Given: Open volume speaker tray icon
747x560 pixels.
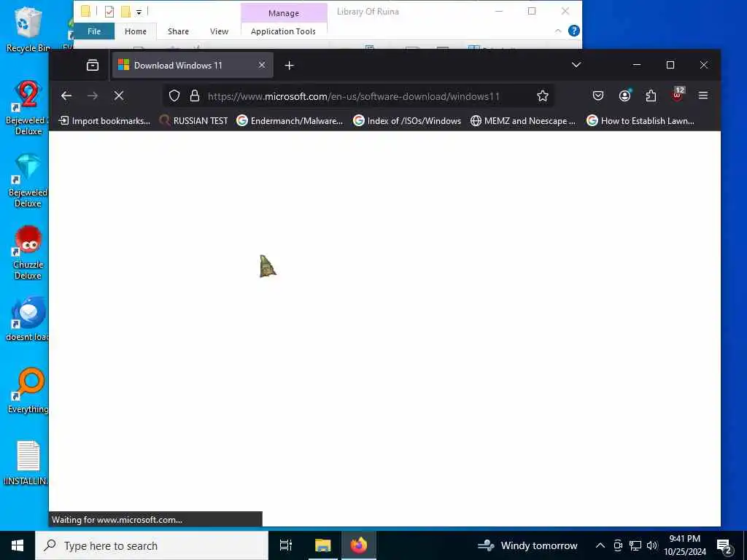Looking at the screenshot, I should point(652,545).
